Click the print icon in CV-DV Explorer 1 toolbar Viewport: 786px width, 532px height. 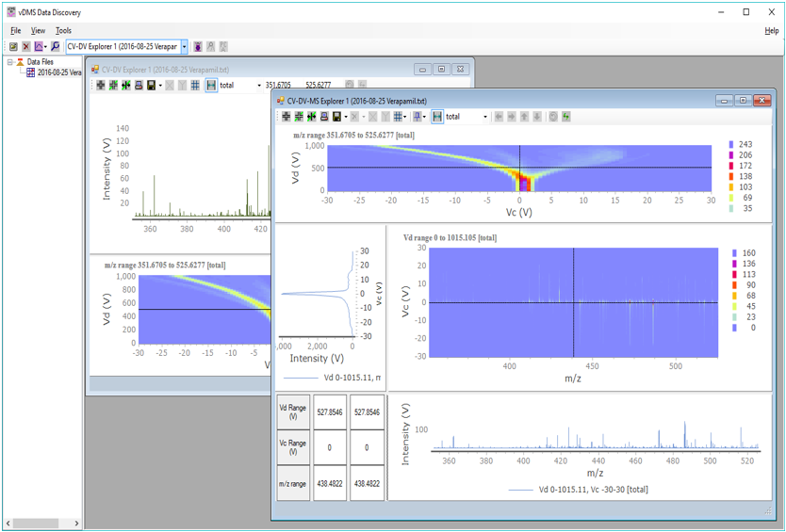tap(139, 85)
